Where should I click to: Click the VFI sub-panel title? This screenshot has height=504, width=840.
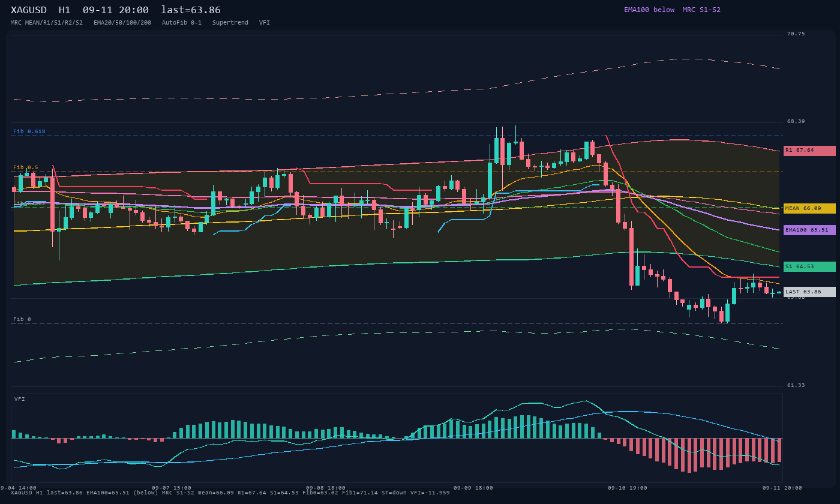(20, 399)
